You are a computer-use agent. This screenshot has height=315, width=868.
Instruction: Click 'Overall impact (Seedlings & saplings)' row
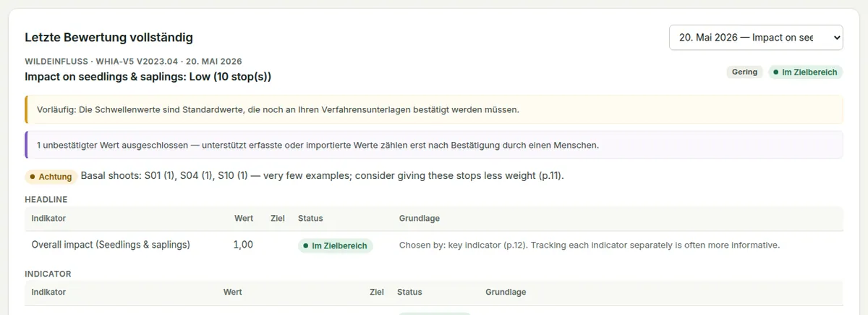434,245
